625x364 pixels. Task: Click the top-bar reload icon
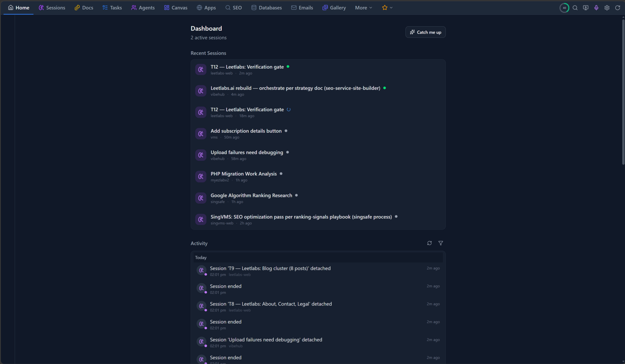pos(618,7)
